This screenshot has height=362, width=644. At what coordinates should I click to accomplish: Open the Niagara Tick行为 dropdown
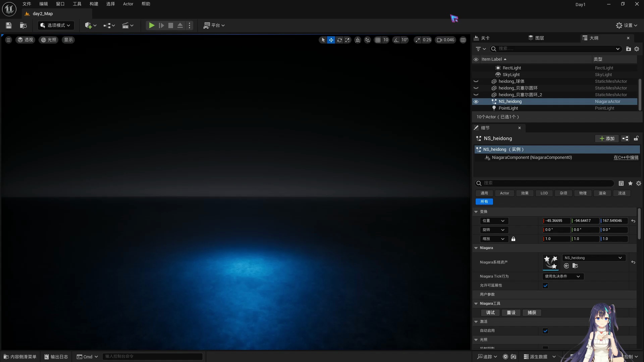(562, 277)
